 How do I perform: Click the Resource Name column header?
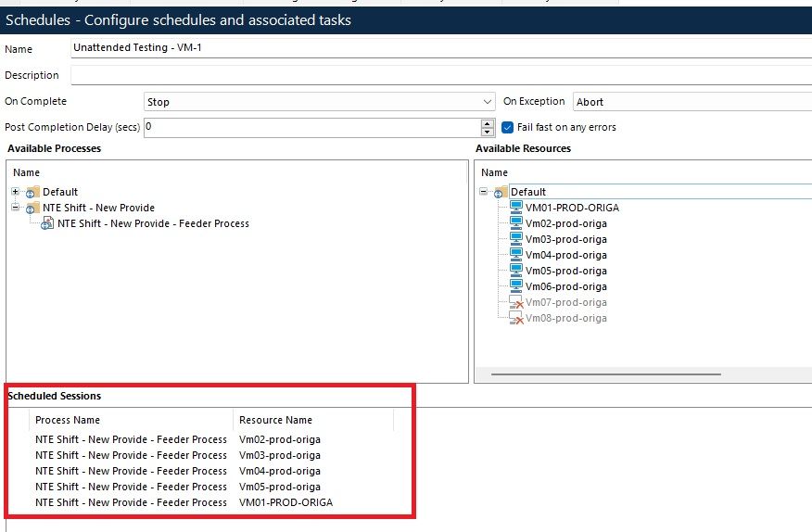(x=275, y=420)
